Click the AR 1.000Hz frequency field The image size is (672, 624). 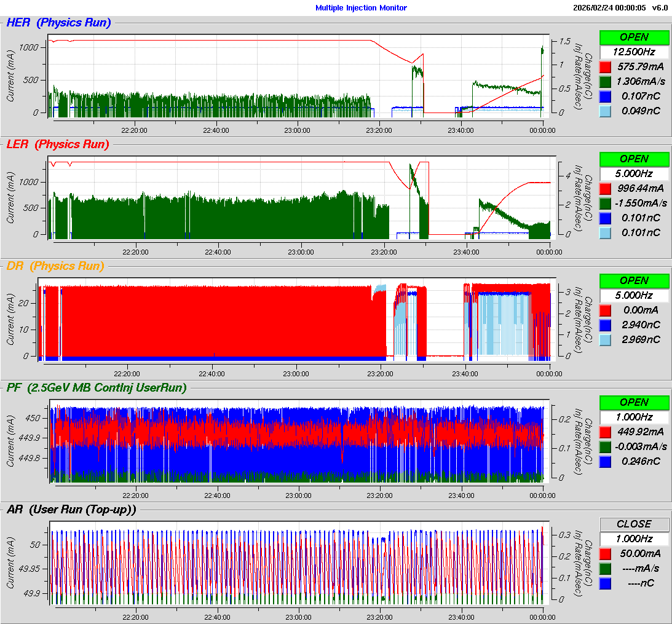[x=634, y=539]
